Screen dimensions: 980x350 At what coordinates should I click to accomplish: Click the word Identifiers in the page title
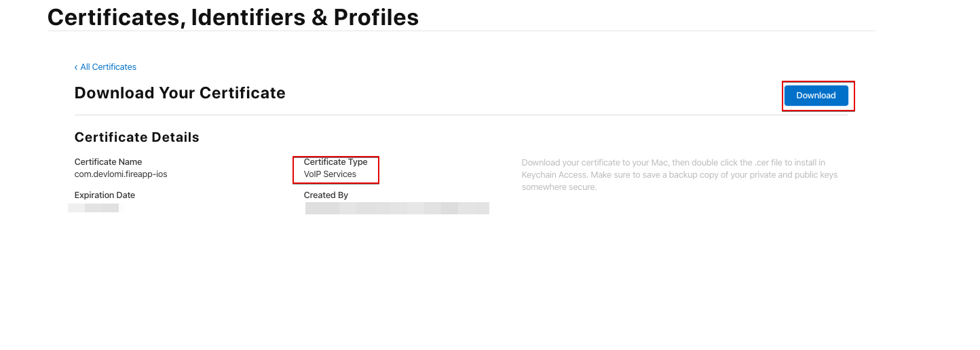(248, 17)
